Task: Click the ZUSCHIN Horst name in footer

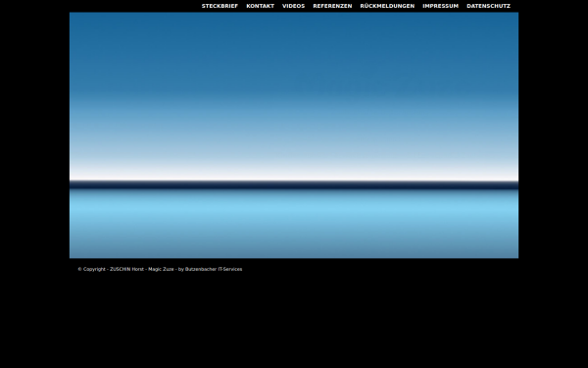Action: tap(126, 269)
